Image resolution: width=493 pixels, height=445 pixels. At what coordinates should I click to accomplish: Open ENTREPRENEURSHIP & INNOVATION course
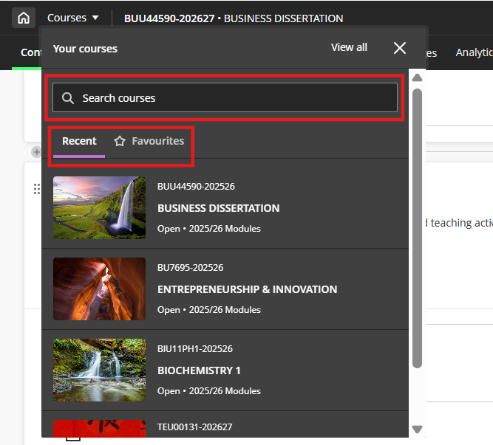pos(247,289)
